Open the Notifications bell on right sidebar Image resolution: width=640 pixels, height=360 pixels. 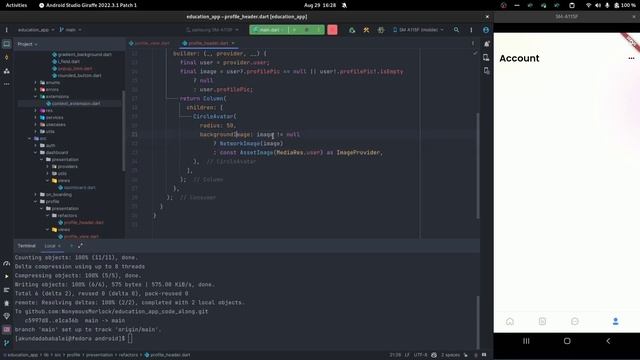(486, 44)
